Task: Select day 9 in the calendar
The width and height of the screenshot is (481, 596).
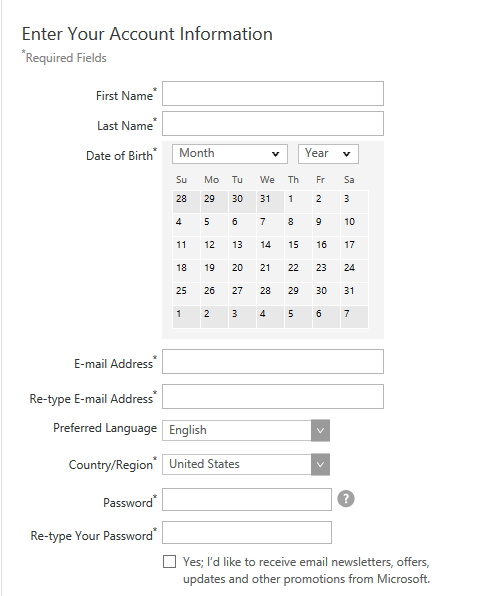Action: point(326,225)
